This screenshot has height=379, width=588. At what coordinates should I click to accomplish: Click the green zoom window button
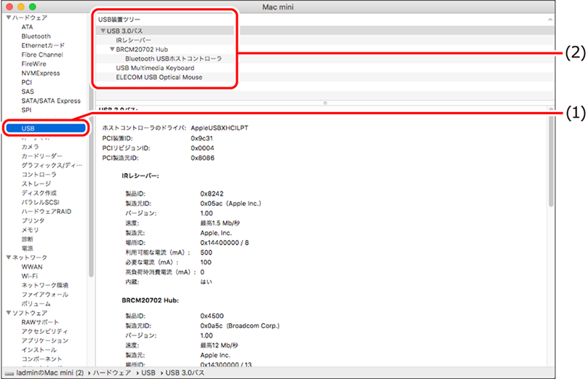tap(33, 7)
